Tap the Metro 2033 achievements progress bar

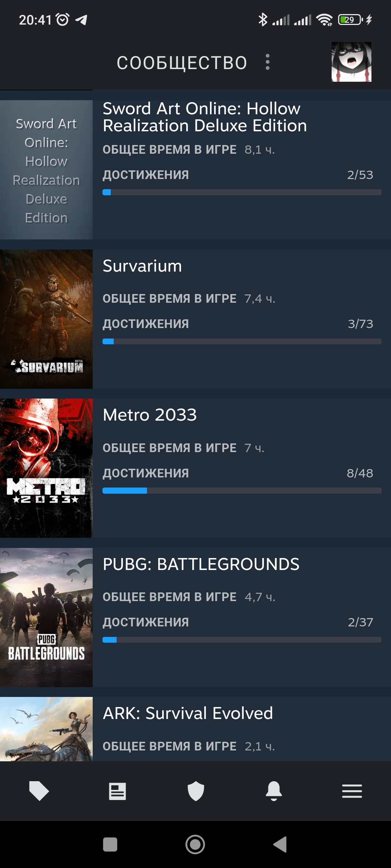(x=242, y=491)
